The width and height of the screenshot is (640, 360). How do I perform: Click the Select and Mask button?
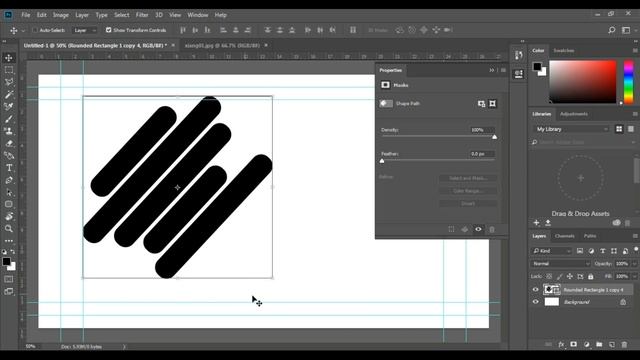[x=468, y=178]
